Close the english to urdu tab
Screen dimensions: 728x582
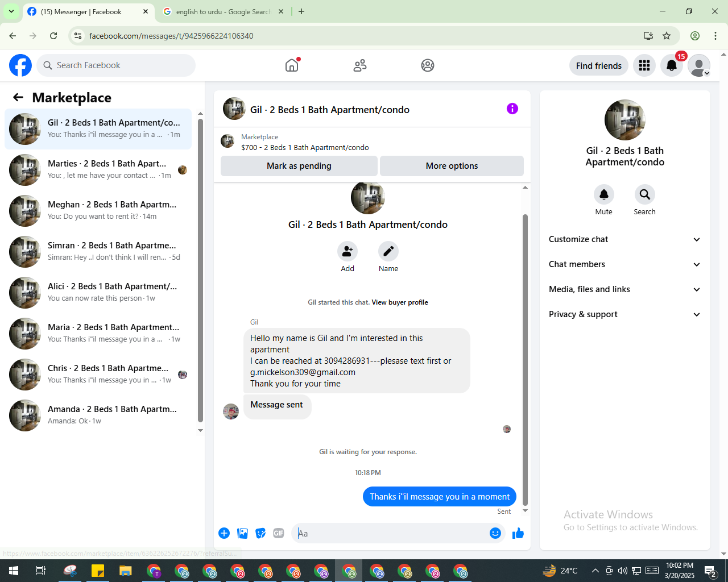point(281,11)
